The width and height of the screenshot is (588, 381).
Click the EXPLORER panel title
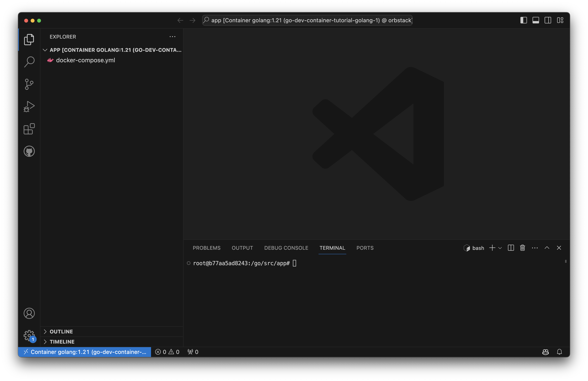[63, 37]
